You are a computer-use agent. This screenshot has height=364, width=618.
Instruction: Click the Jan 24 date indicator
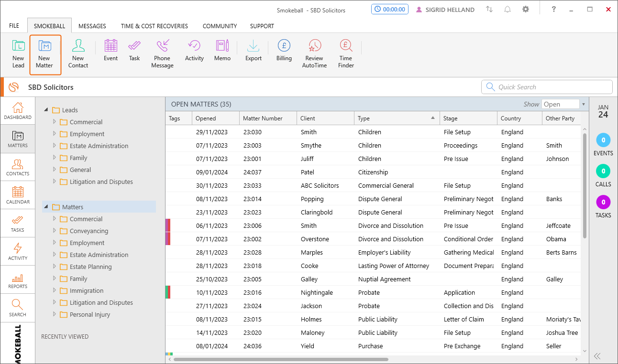(603, 111)
